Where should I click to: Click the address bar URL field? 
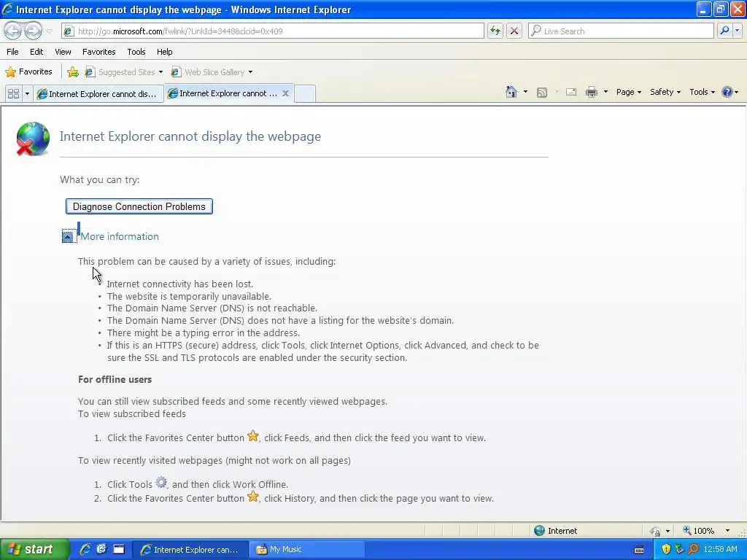click(x=273, y=31)
